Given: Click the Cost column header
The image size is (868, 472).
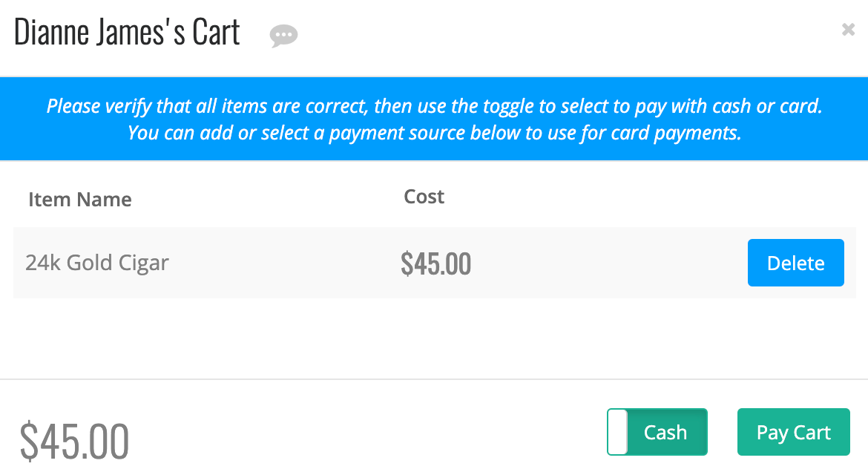Looking at the screenshot, I should [x=424, y=197].
